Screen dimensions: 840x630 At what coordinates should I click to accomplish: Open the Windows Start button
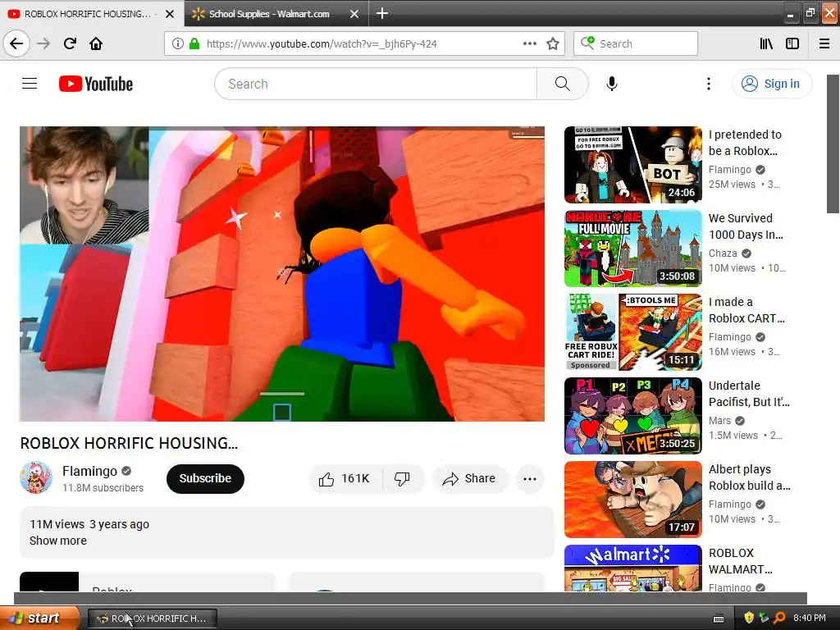point(39,618)
